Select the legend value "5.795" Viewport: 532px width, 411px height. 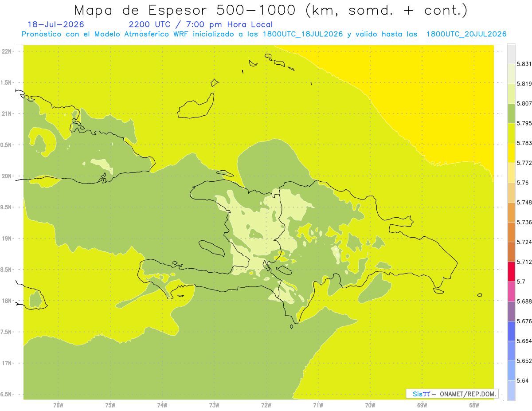coord(524,123)
